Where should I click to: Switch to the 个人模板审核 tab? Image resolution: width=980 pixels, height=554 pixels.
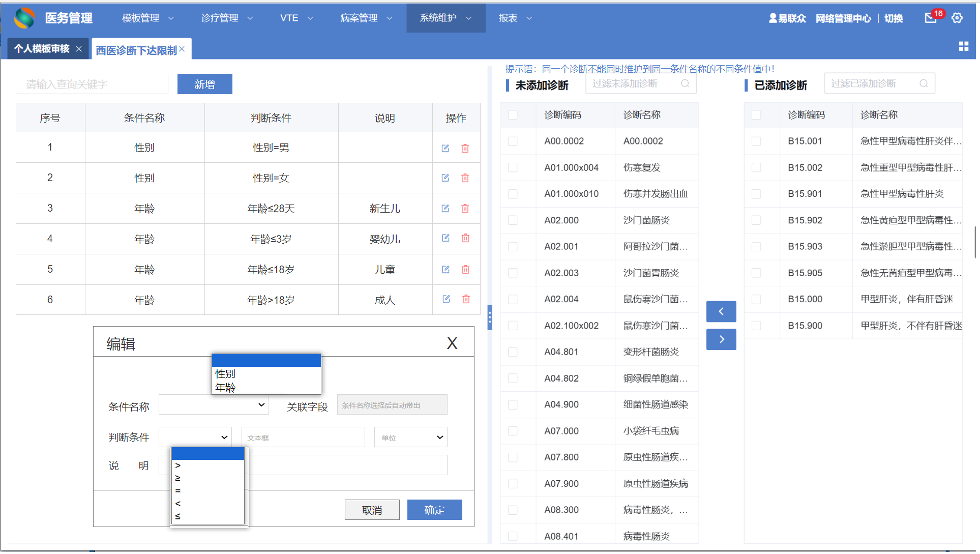click(42, 49)
